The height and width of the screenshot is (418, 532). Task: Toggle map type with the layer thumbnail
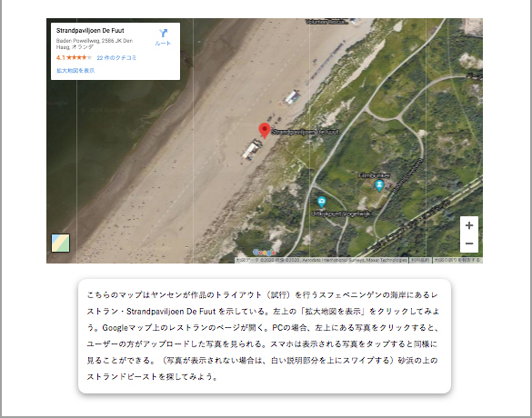60,243
